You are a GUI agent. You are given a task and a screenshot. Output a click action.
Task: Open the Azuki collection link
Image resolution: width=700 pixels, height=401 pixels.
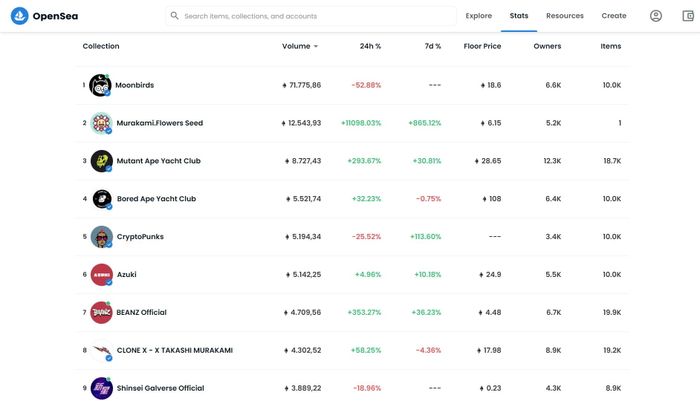click(127, 275)
